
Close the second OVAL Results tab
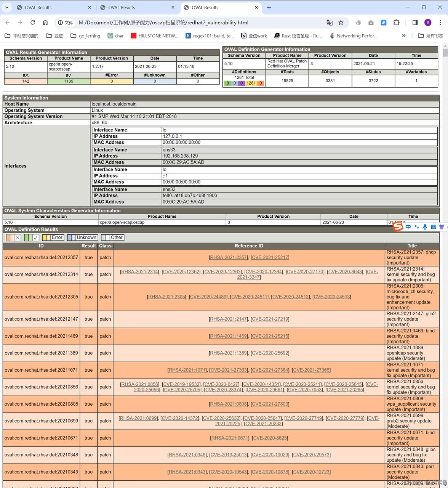(x=173, y=7)
